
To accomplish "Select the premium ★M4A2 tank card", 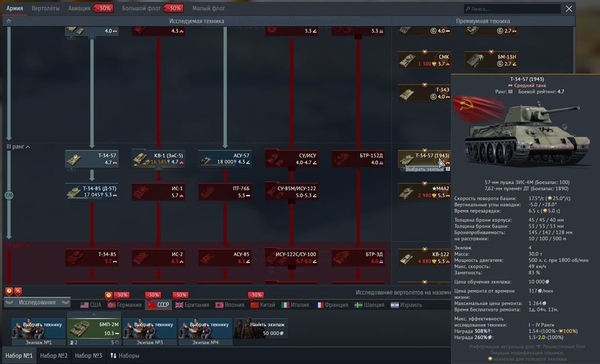I will tap(425, 191).
